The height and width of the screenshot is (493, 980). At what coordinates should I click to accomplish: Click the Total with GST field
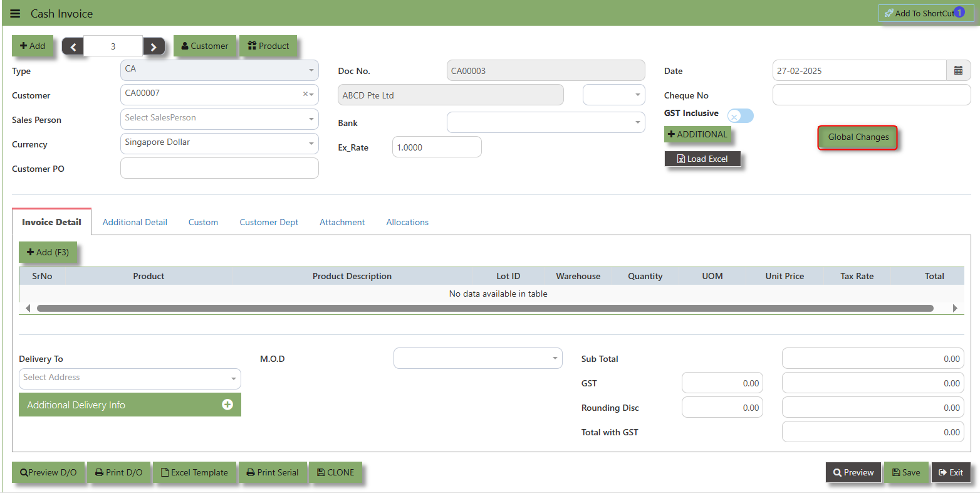click(873, 432)
